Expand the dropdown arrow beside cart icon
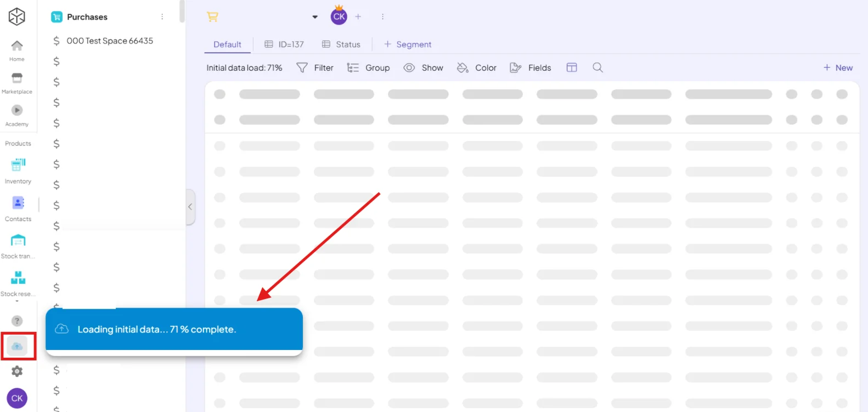Screen dimensions: 868x412 [315, 17]
